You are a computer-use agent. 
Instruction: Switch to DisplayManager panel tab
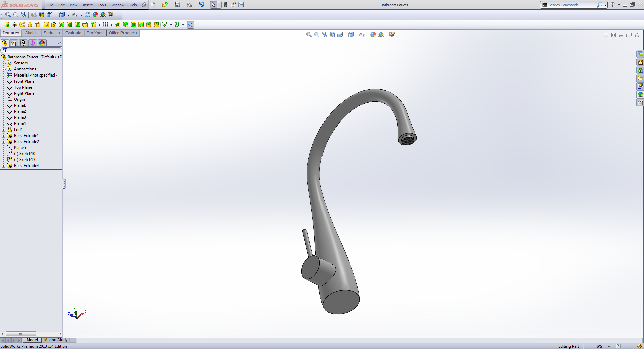click(42, 43)
